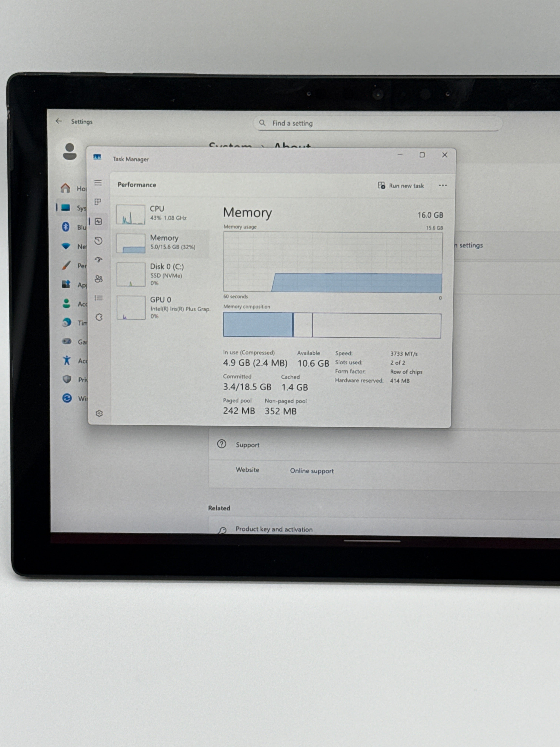Open Services page icon in Task Manager
The width and height of the screenshot is (560, 747).
[99, 317]
